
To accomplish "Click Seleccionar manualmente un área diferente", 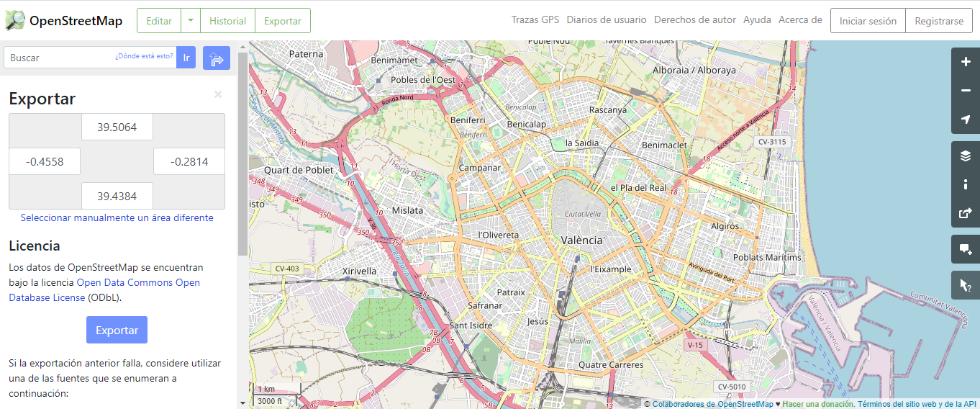I will [117, 217].
